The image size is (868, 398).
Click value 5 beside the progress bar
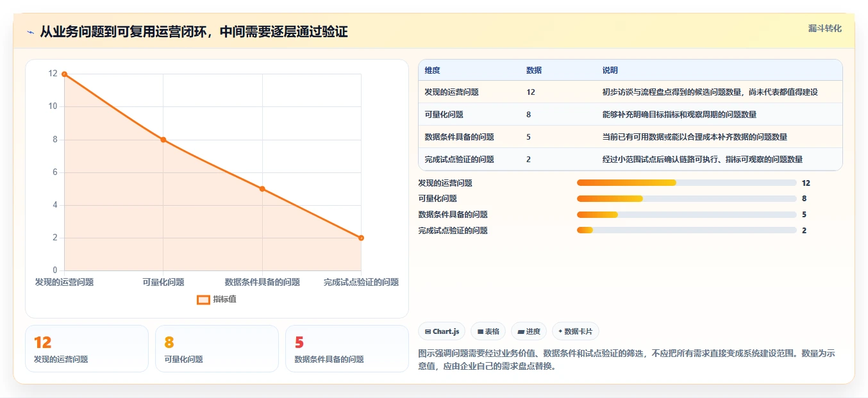[804, 215]
